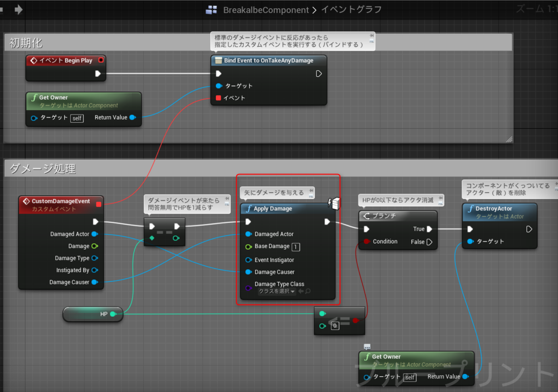Toggle the pin on the 矢にダメージを与える comment
This screenshot has height=392, width=558.
point(311,190)
